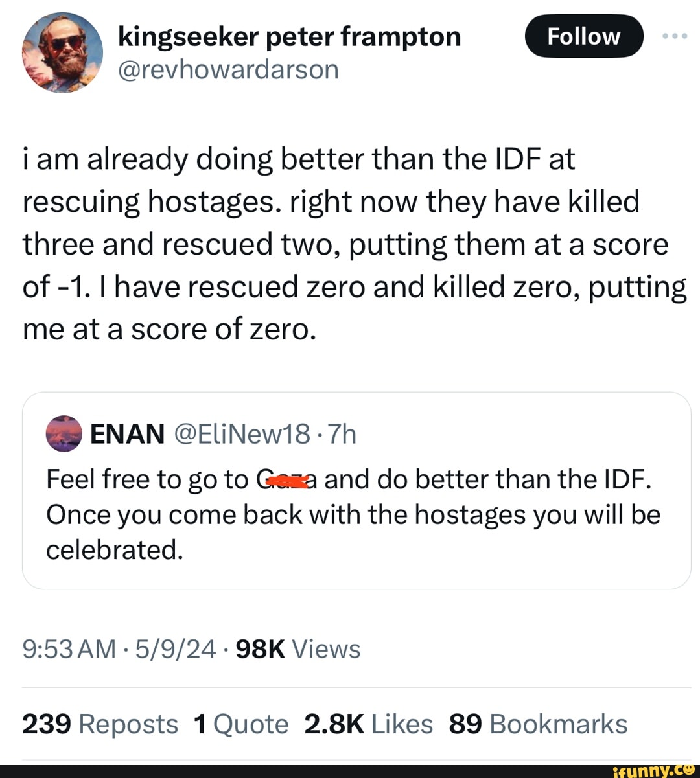Image resolution: width=700 pixels, height=778 pixels.
Task: Click the 7h timestamp on quoted tweet
Action: pyautogui.click(x=342, y=434)
